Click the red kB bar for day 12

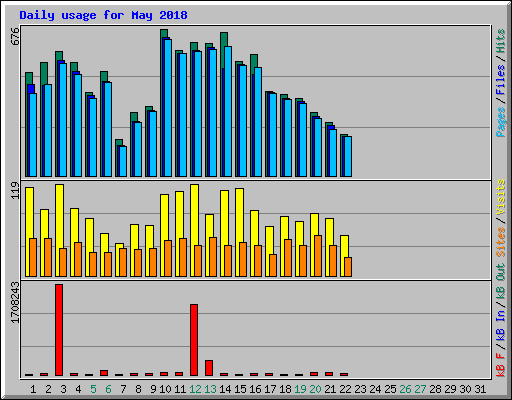click(194, 340)
